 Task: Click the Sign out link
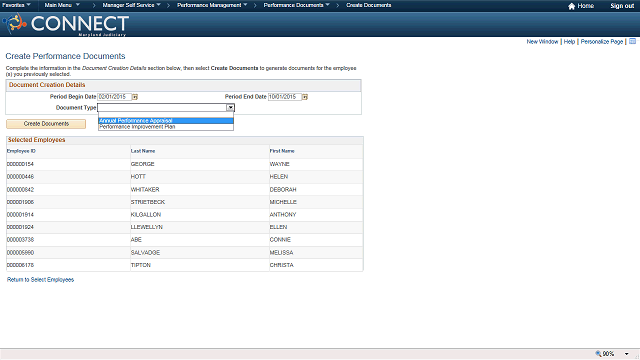(x=622, y=6)
